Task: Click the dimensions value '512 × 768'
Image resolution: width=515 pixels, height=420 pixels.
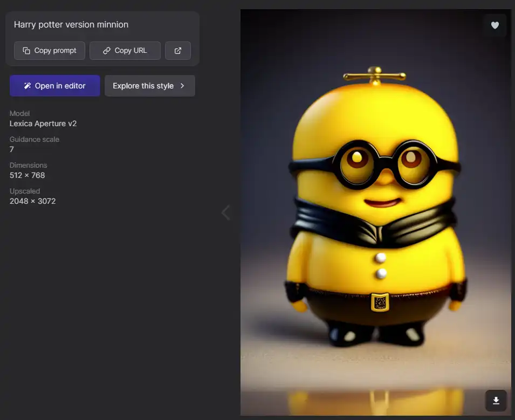Action: [x=28, y=175]
